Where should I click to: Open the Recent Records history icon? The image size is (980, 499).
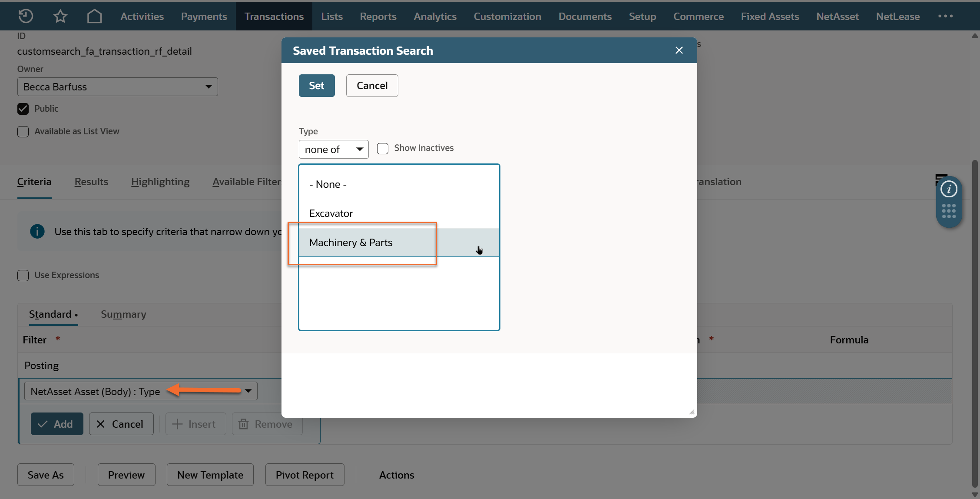point(26,16)
